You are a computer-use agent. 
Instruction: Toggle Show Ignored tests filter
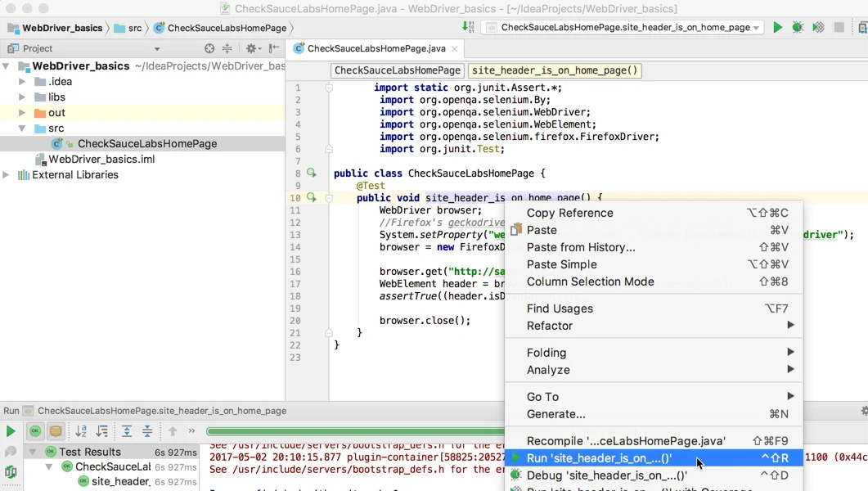(x=56, y=430)
